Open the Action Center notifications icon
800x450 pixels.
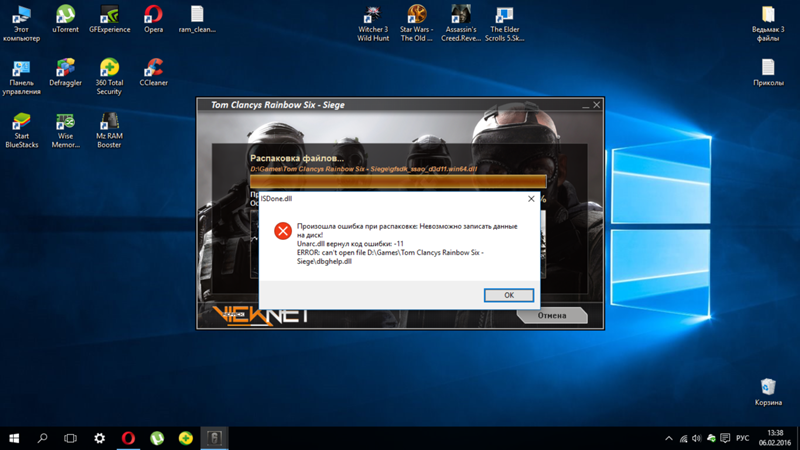[x=725, y=439]
